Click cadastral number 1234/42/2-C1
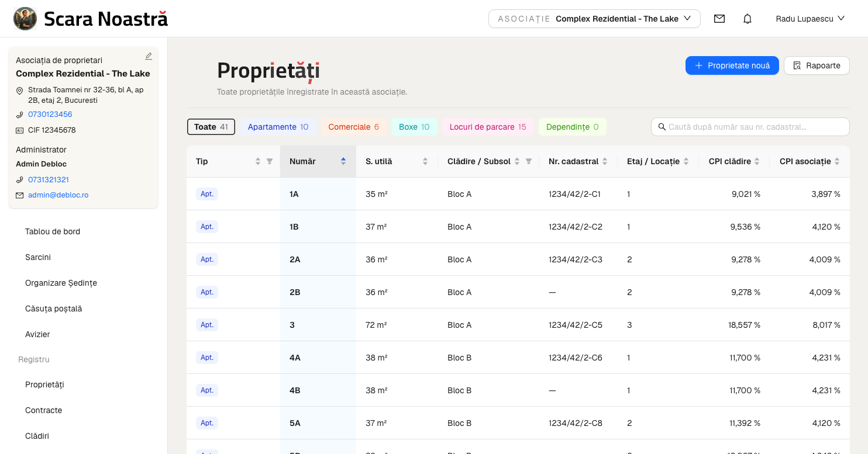The image size is (868, 454). click(575, 194)
